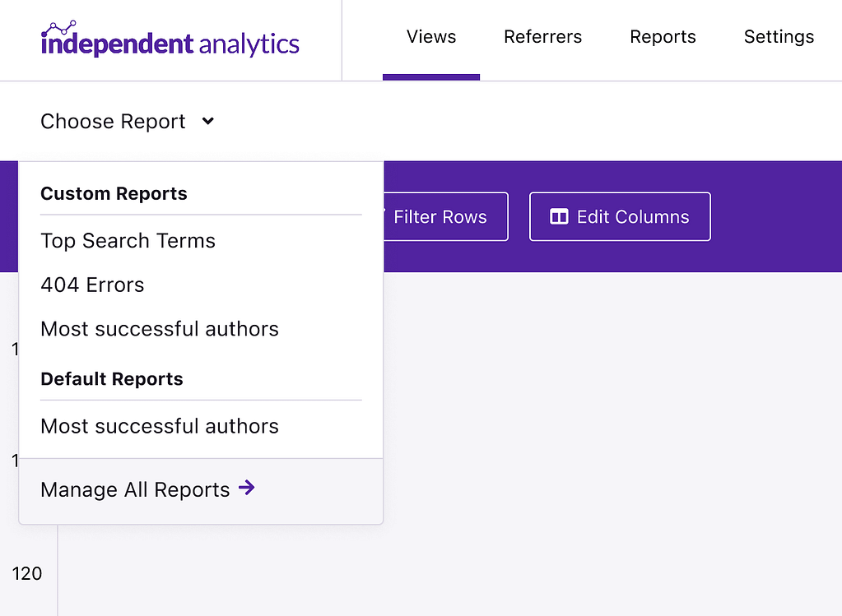Open Manage All Reports link

pos(147,489)
